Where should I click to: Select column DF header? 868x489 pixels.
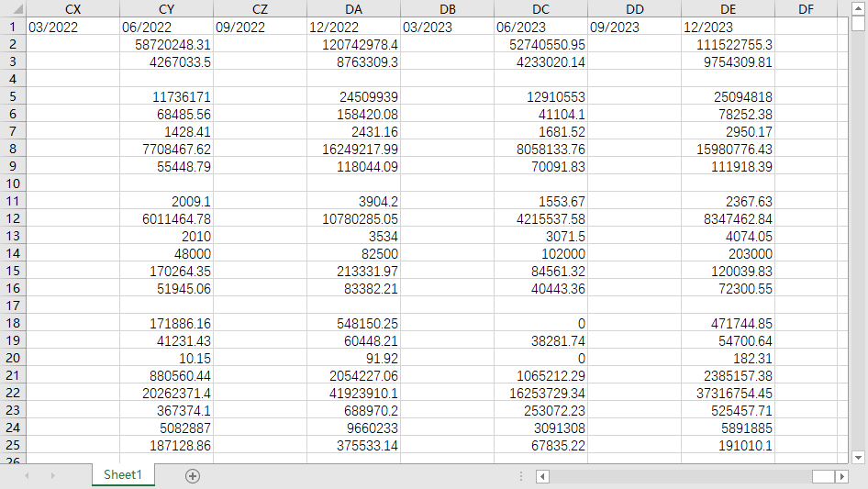(x=806, y=9)
